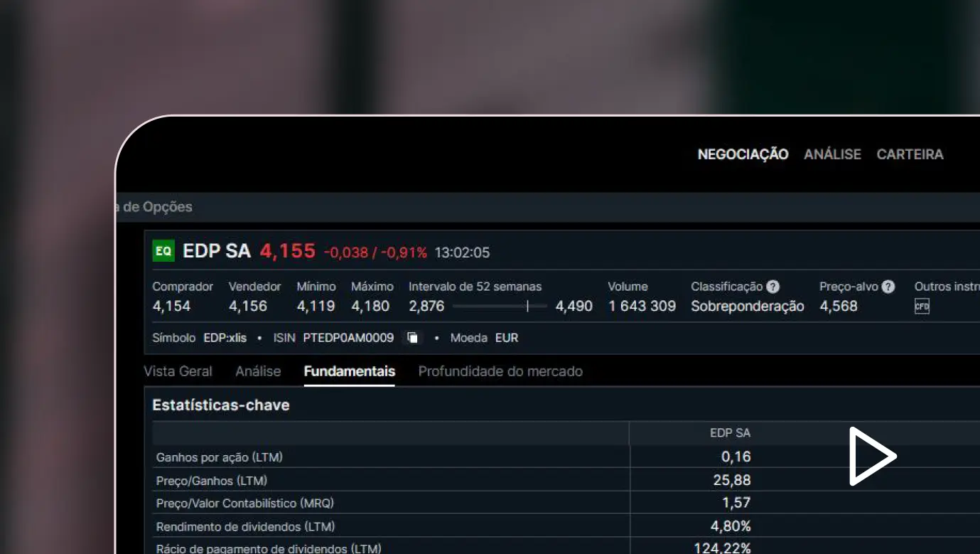Open Preço-alvo help question mark icon
The width and height of the screenshot is (980, 554).
tap(888, 287)
